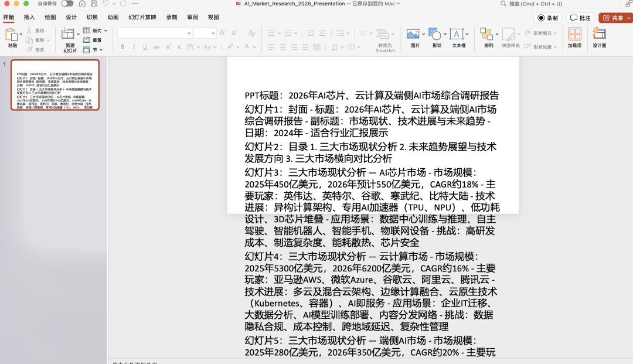Viewport: 633px width, 364px height.
Task: Insert a Text Box (文本框)
Action: click(458, 35)
